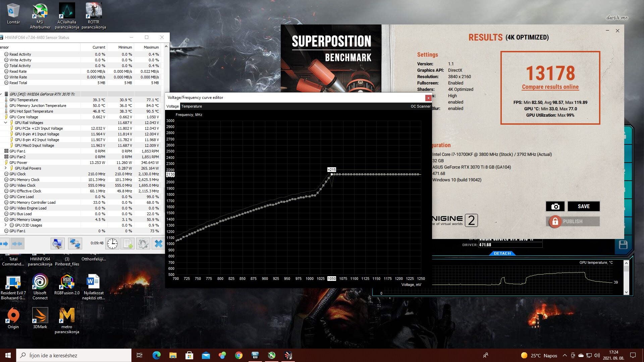Click the OC Scanner button
This screenshot has width=644, height=362.
point(420,106)
